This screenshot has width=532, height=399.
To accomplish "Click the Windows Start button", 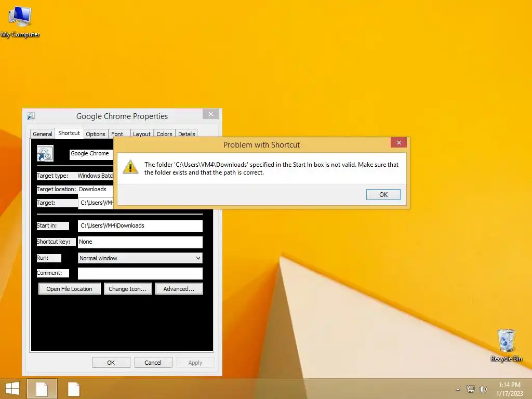I will (12, 389).
